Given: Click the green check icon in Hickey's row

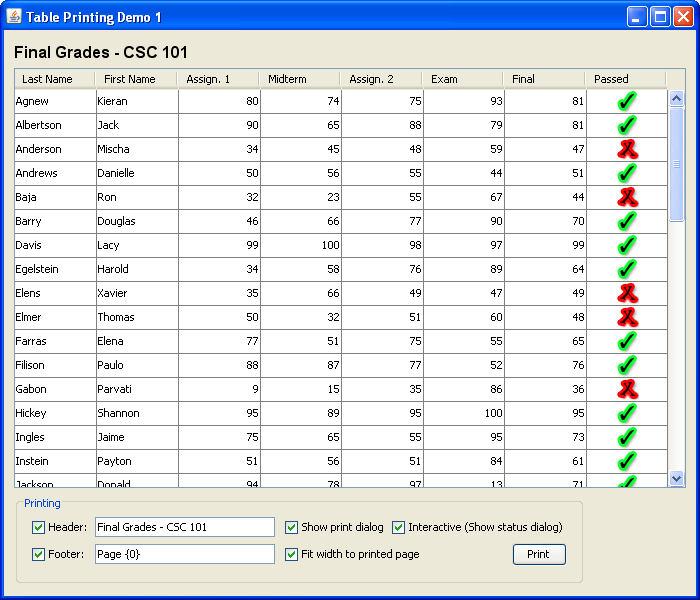Looking at the screenshot, I should tap(627, 413).
